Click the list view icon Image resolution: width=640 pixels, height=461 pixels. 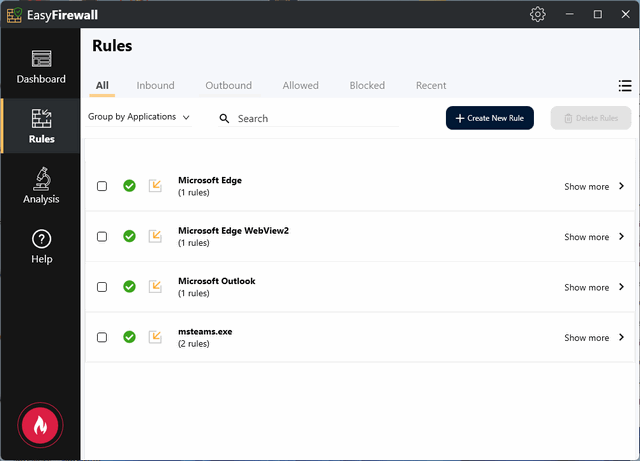click(625, 85)
